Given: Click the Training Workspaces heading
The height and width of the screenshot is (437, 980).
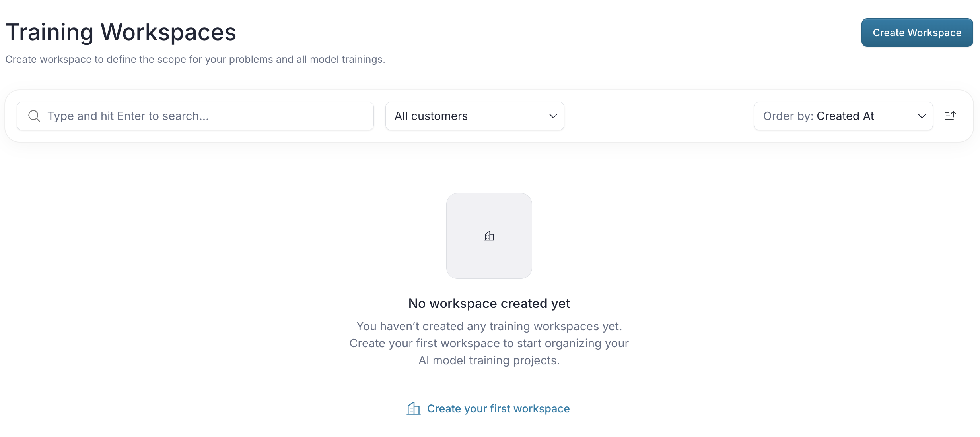Looking at the screenshot, I should (x=121, y=32).
